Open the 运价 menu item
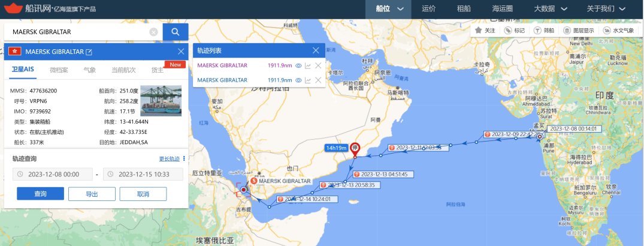This screenshot has height=246, width=644. [428, 8]
